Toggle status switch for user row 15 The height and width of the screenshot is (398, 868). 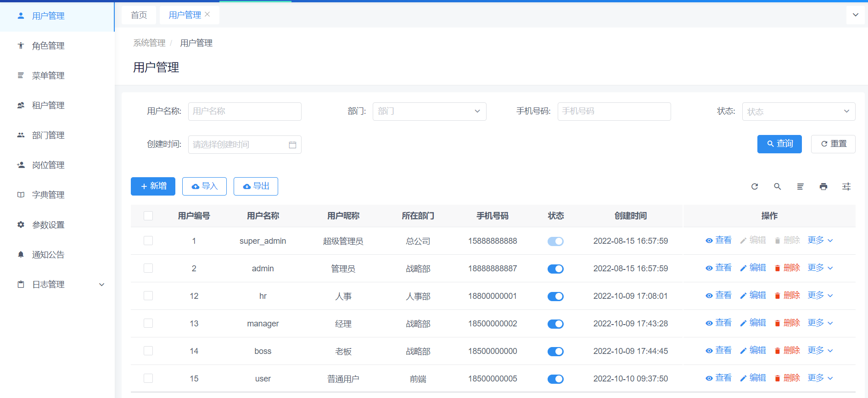(555, 379)
